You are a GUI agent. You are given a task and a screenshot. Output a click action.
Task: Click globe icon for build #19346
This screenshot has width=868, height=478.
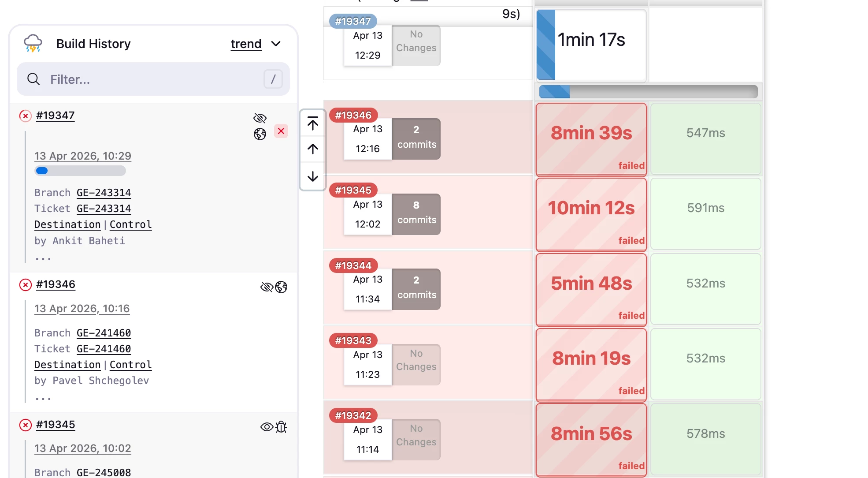click(x=281, y=287)
